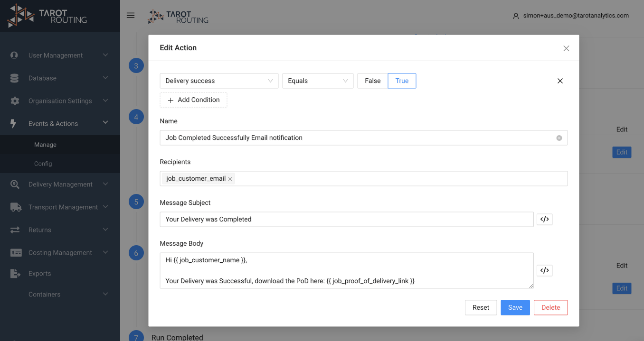Click the Exports file icon
The image size is (644, 341).
(15, 273)
